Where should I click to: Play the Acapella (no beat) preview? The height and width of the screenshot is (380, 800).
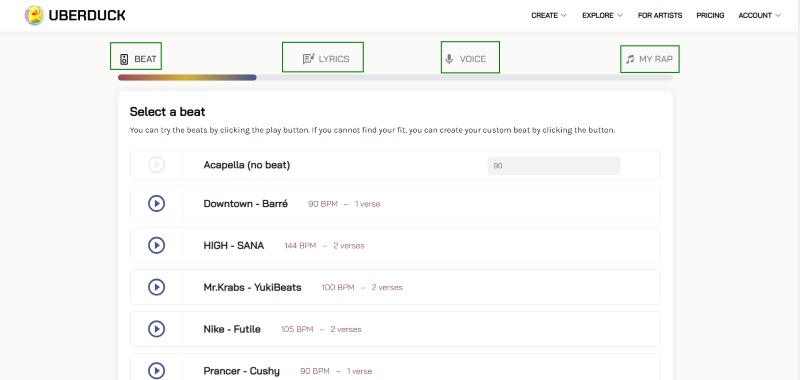coord(157,165)
